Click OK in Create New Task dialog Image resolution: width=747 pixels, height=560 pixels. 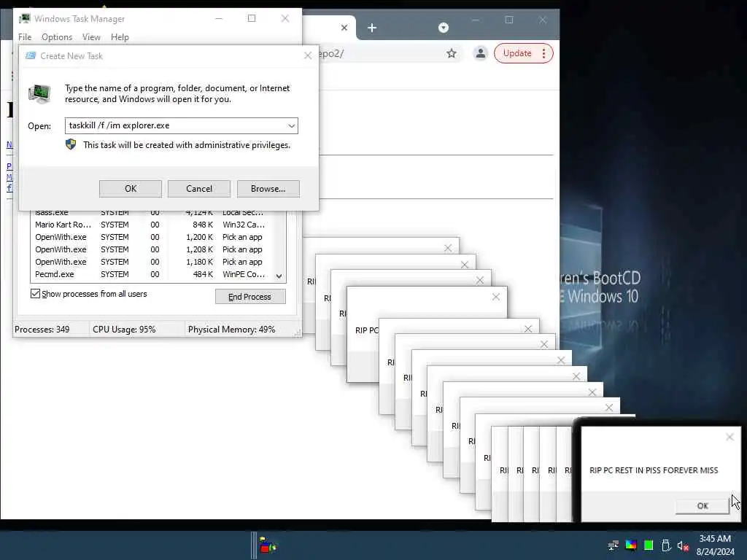131,189
